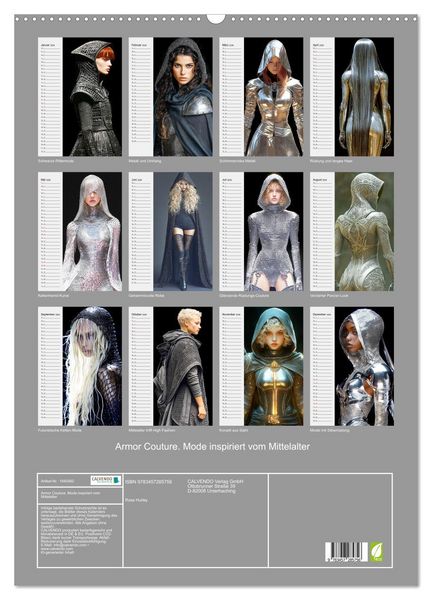Viewport: 432px width, 600px height.
Task: Click the February date column
Action: pos(141,96)
